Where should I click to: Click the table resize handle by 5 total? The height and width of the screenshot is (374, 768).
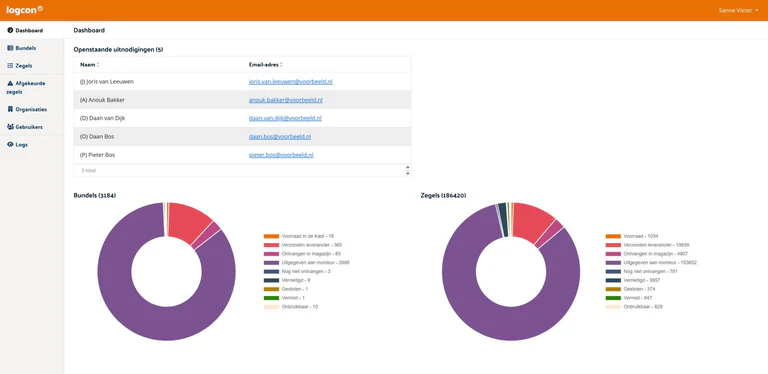[x=408, y=170]
